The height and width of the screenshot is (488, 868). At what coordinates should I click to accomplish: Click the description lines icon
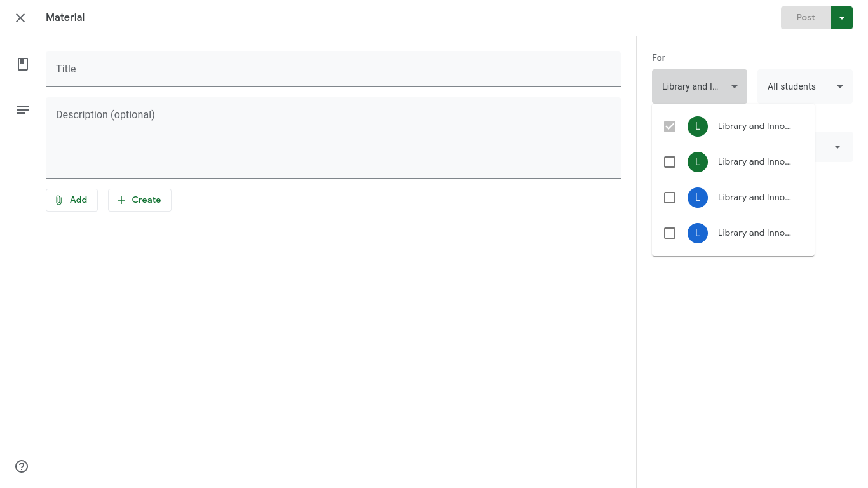point(23,110)
